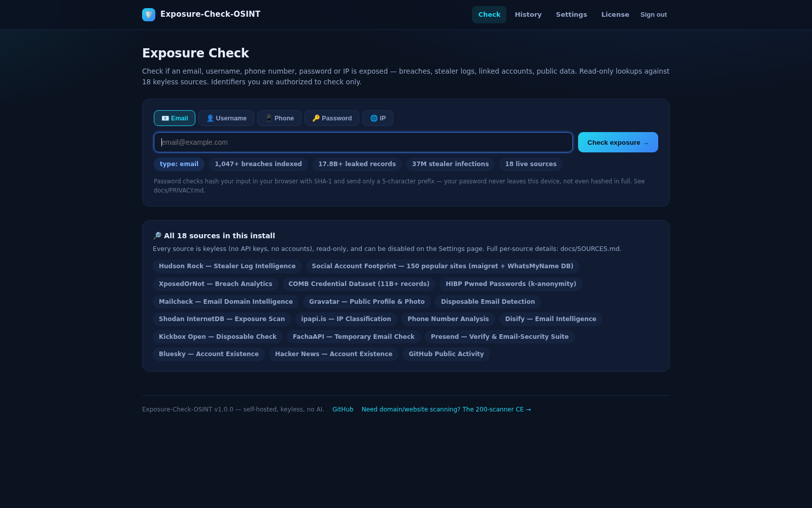812x508 pixels.
Task: Click 'Phone Number Analysis' chip
Action: click(x=448, y=319)
